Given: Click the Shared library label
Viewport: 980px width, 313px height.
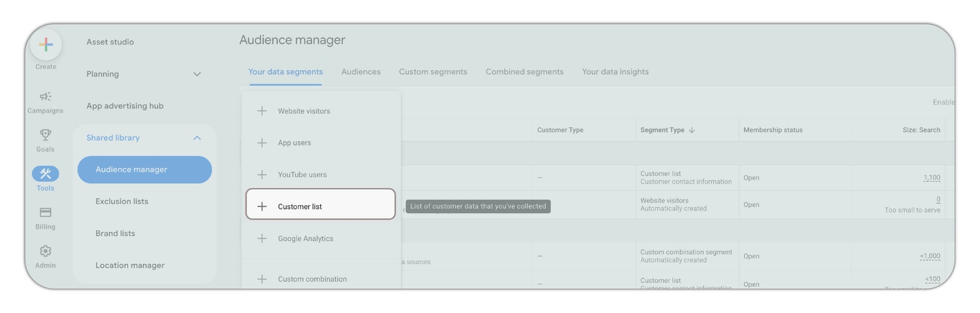Looking at the screenshot, I should click(113, 138).
